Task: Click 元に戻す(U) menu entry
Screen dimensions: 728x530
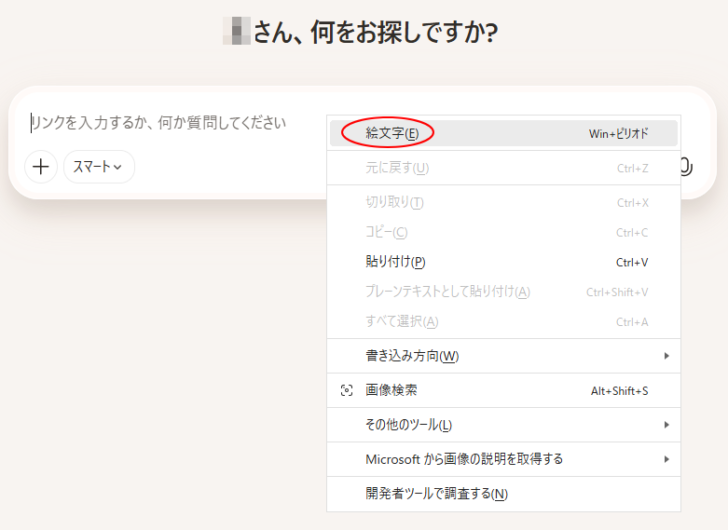Action: 397,168
